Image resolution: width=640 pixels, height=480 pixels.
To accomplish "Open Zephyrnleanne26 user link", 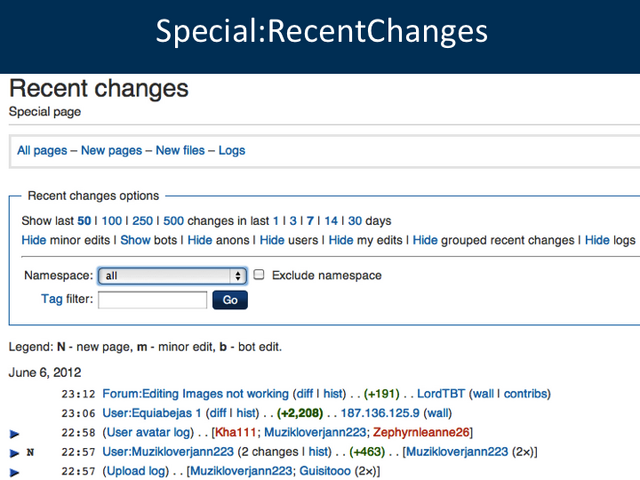I will click(421, 432).
